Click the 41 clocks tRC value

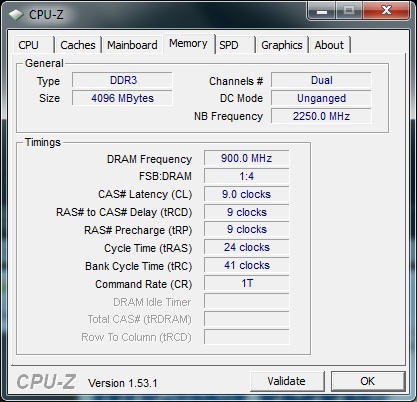247,266
